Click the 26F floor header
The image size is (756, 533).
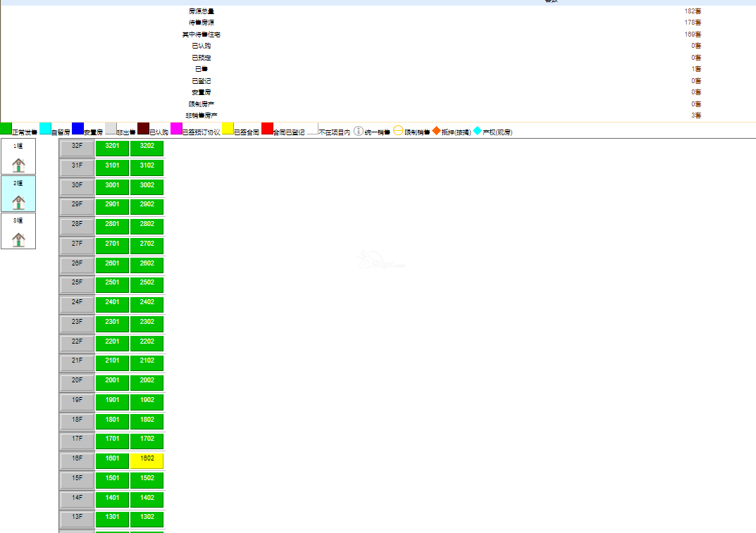[x=77, y=265]
